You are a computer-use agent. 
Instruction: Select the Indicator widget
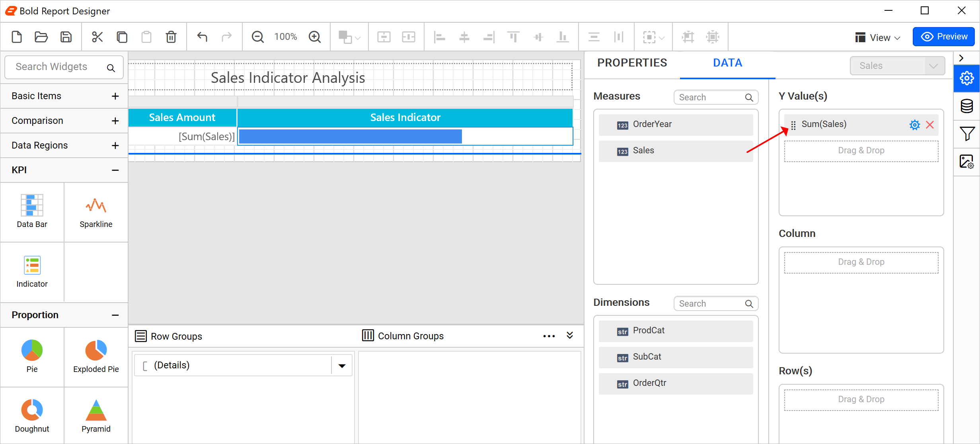[32, 272]
